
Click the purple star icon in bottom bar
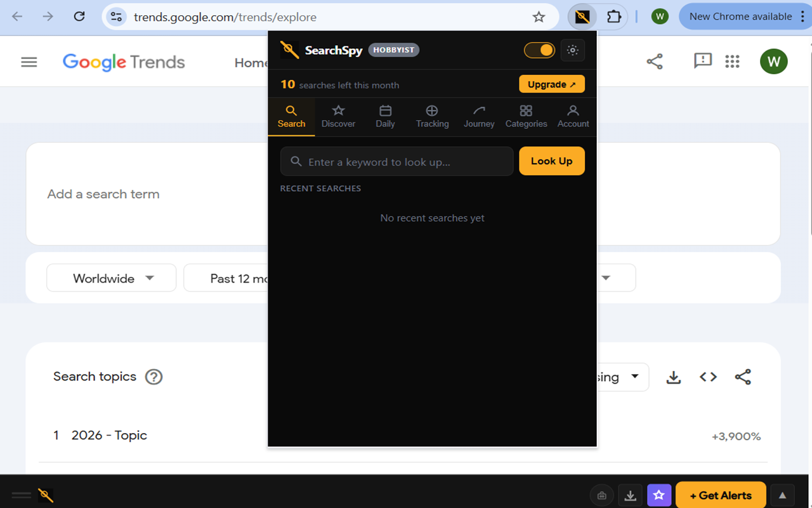point(659,495)
